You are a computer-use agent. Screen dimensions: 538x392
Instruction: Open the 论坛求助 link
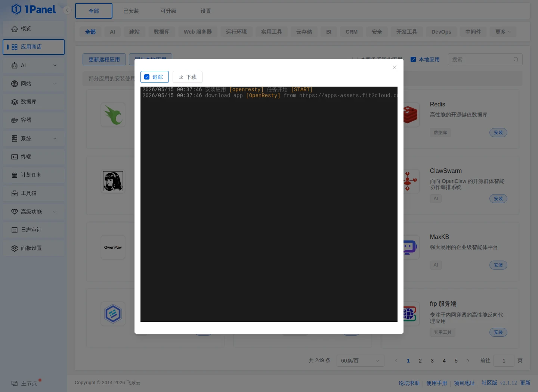[409, 383]
